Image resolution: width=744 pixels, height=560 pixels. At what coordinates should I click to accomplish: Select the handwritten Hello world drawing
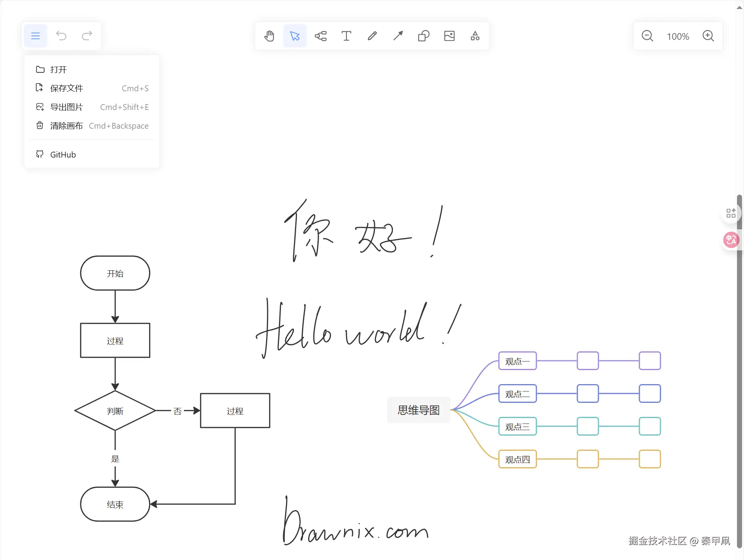click(358, 328)
